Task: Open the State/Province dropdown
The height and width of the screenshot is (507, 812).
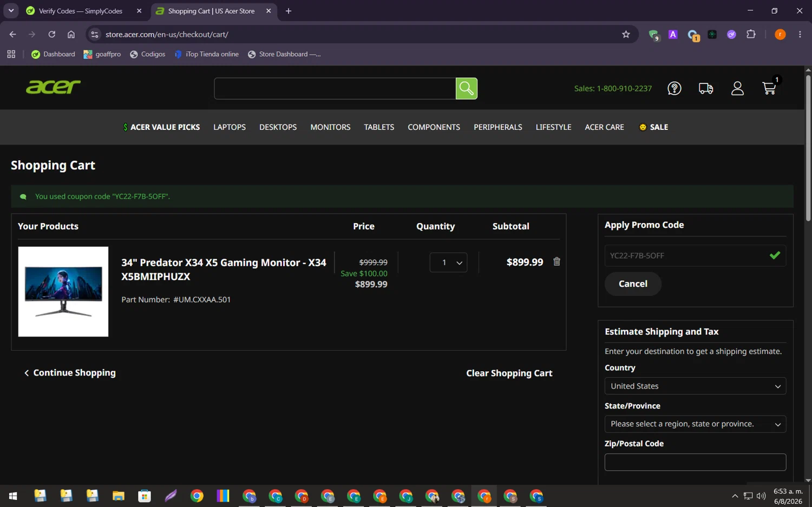Action: tap(695, 424)
